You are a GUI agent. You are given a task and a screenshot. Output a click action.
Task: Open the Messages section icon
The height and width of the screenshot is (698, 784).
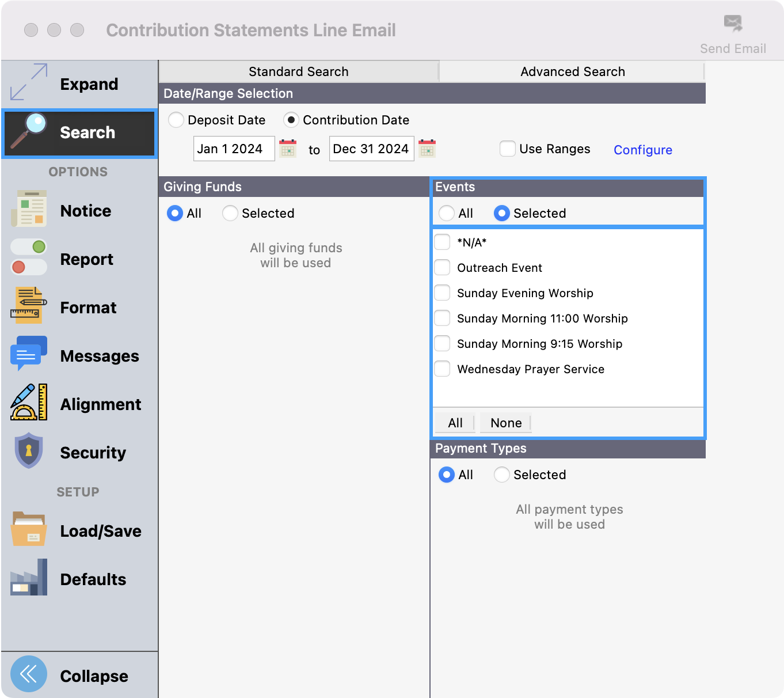[29, 354]
